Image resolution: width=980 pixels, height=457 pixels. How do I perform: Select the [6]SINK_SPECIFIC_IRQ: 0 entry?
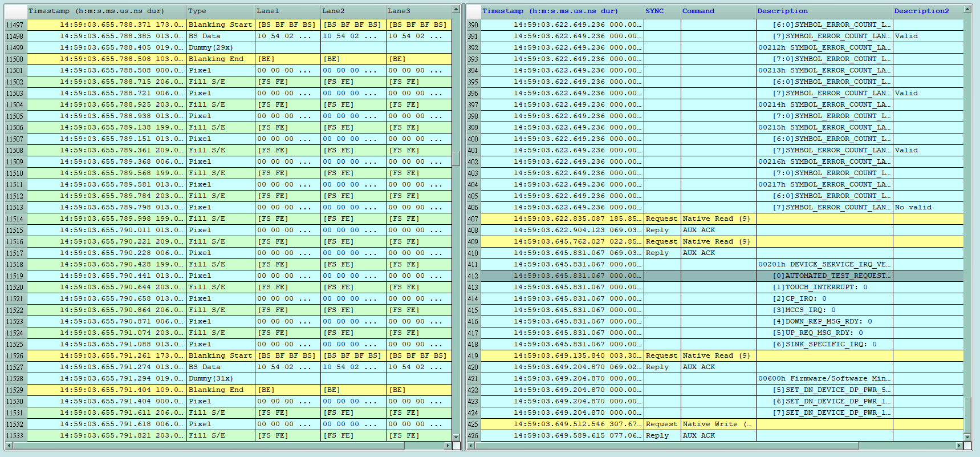(824, 345)
